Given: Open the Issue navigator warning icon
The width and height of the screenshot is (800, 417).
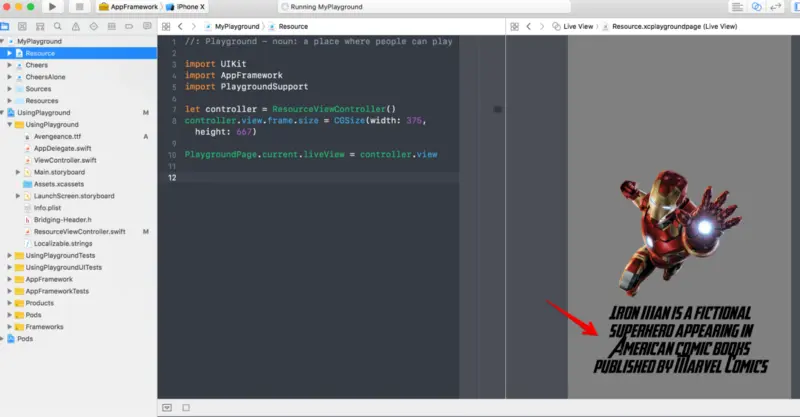Looking at the screenshot, I should (x=76, y=27).
